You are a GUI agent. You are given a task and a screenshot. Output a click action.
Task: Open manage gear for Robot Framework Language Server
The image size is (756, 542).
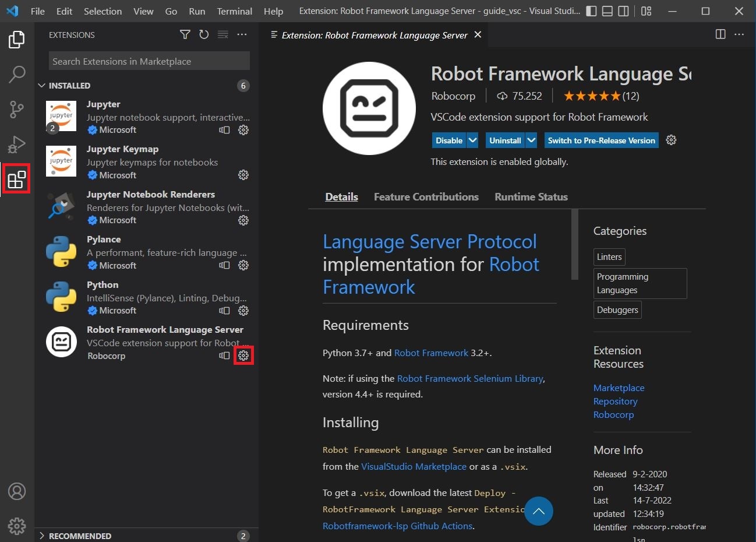[x=243, y=356]
